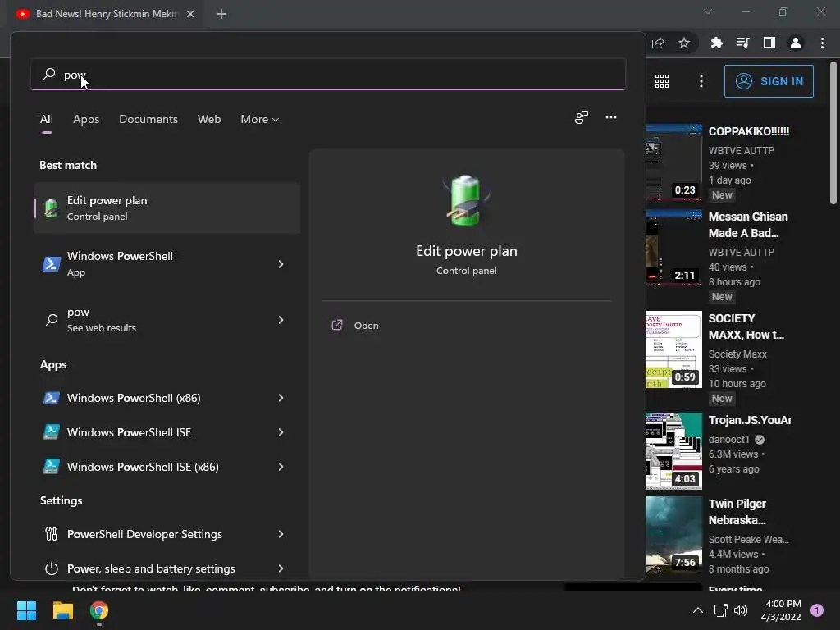The width and height of the screenshot is (840, 630).
Task: Open the search options ellipsis menu
Action: coord(610,117)
